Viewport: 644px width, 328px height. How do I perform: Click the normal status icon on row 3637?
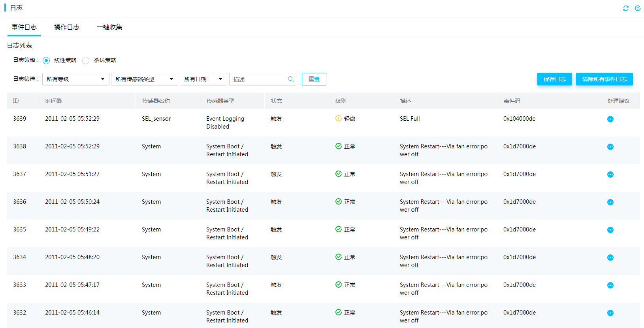[x=339, y=174]
